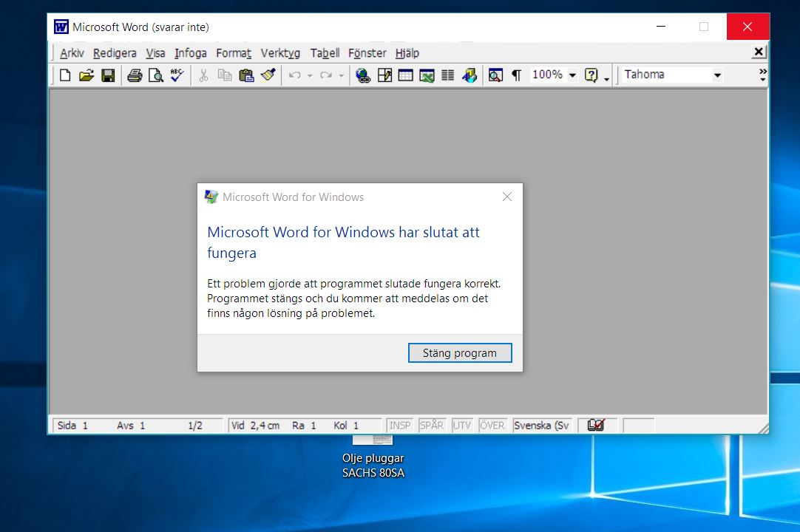Click the Kol 1 column indicator
800x532 pixels.
(x=346, y=425)
